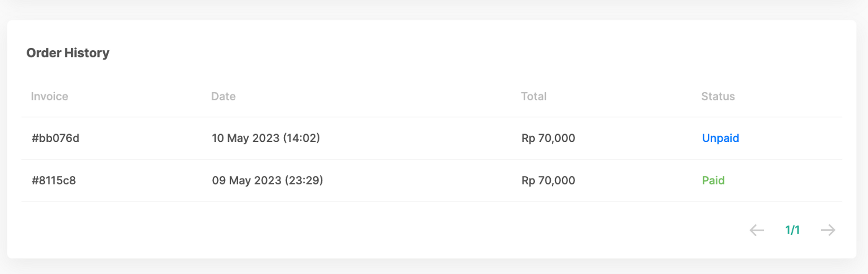Open invoice #8115c8

53,180
